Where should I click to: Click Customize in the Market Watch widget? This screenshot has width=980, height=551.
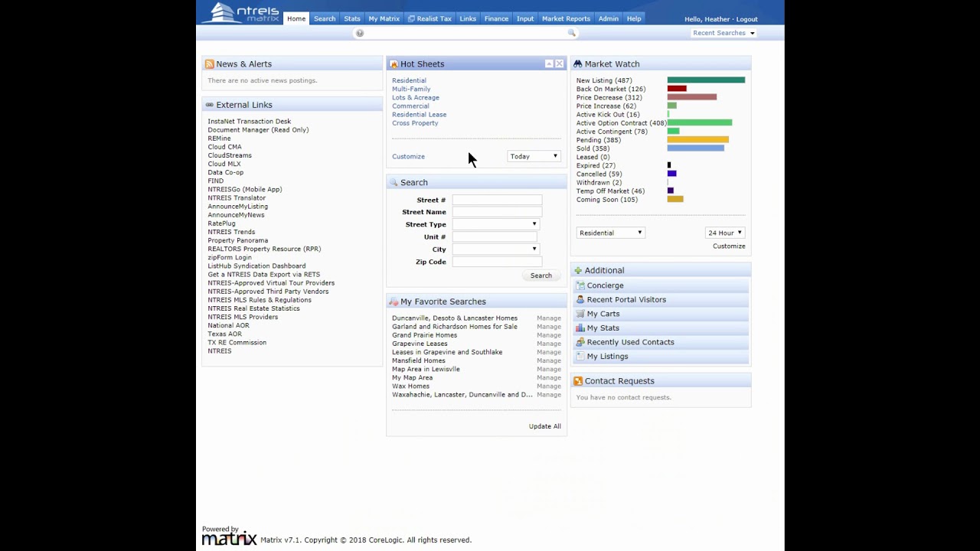point(729,246)
